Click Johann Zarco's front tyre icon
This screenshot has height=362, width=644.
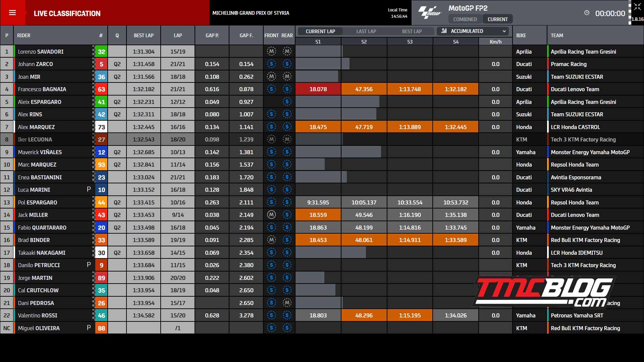271,64
